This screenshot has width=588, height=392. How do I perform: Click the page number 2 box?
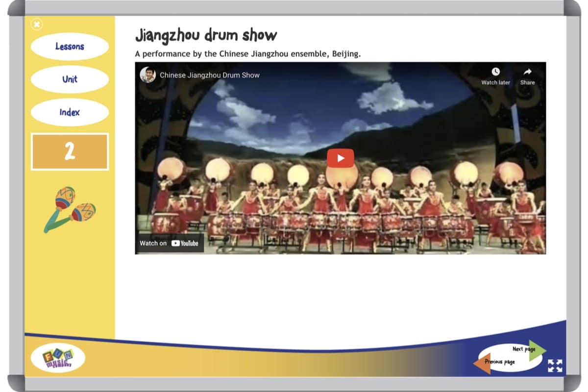pyautogui.click(x=70, y=152)
